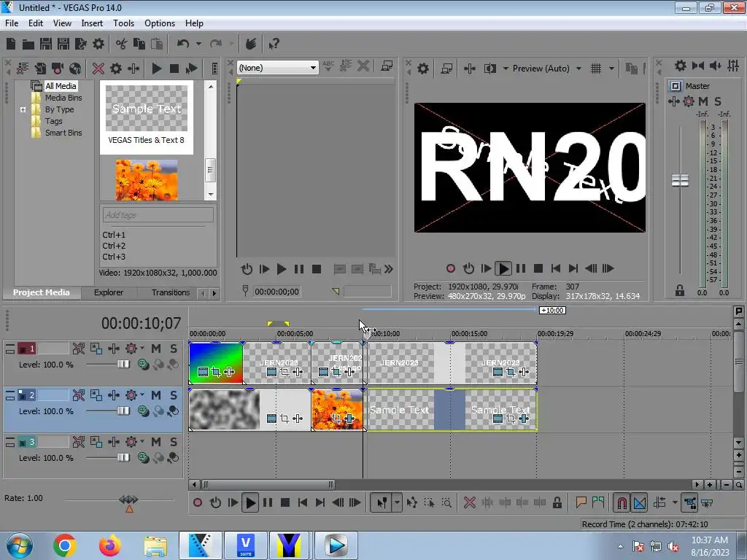The width and height of the screenshot is (747, 560).
Task: Mute video track 1
Action: [x=156, y=349]
